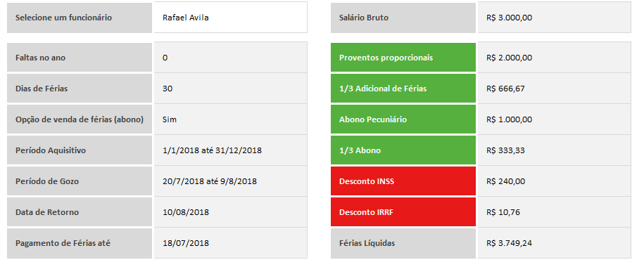This screenshot has height=267, width=644.
Task: Select the Faltas no ano value cell
Action: 230,58
